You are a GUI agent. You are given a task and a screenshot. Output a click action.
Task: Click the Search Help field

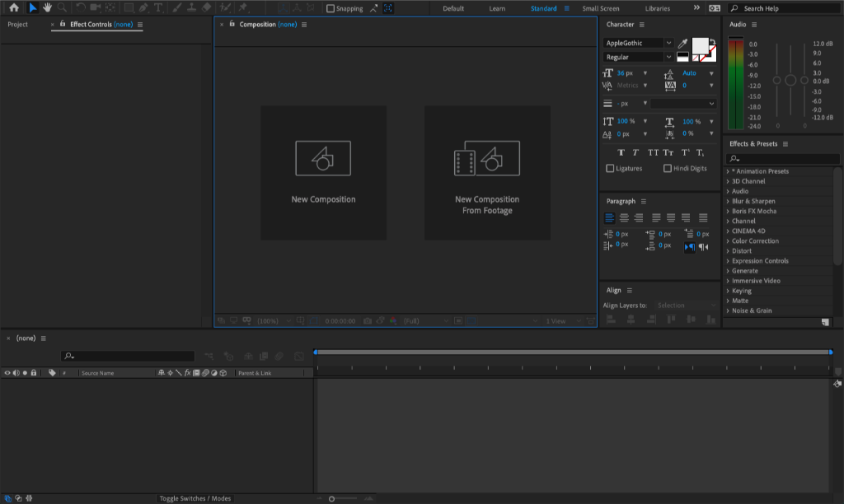tap(784, 8)
